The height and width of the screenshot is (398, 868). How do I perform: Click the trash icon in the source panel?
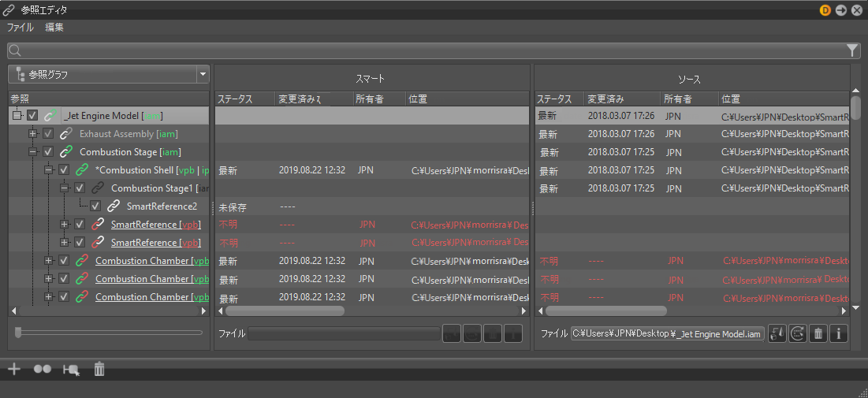tap(818, 334)
